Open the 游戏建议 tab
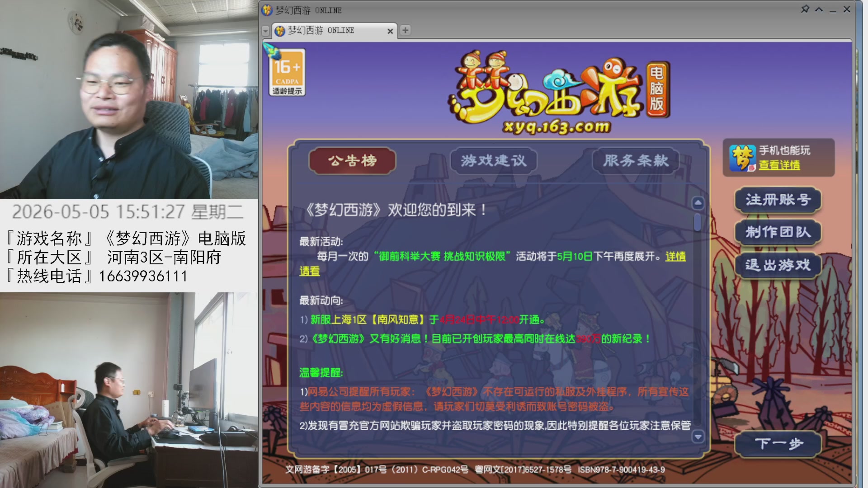The image size is (868, 488). pos(494,161)
